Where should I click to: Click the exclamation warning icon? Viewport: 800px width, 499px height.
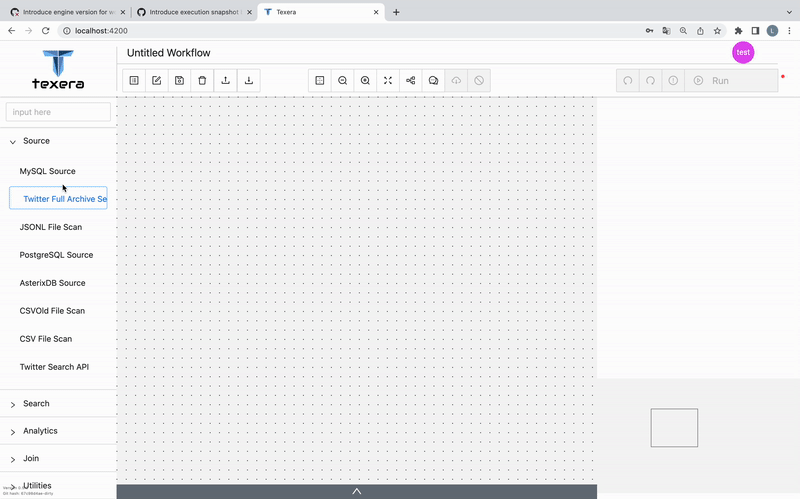(x=673, y=81)
